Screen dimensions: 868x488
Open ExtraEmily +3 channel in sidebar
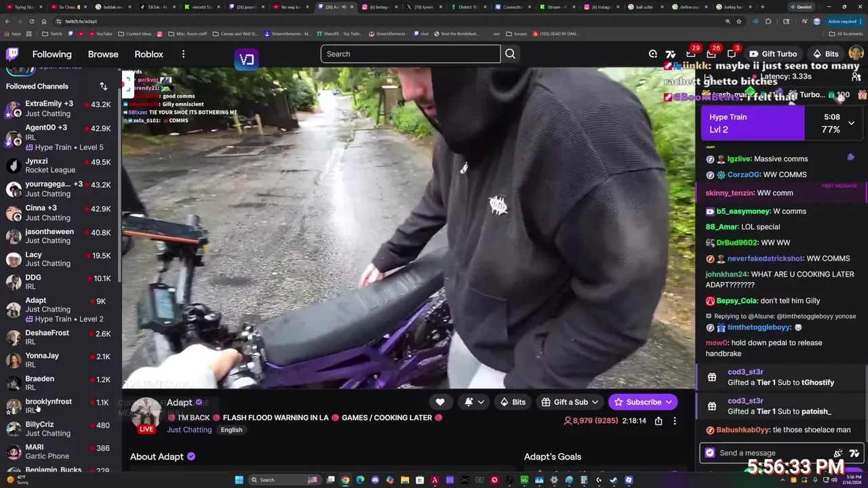point(60,108)
